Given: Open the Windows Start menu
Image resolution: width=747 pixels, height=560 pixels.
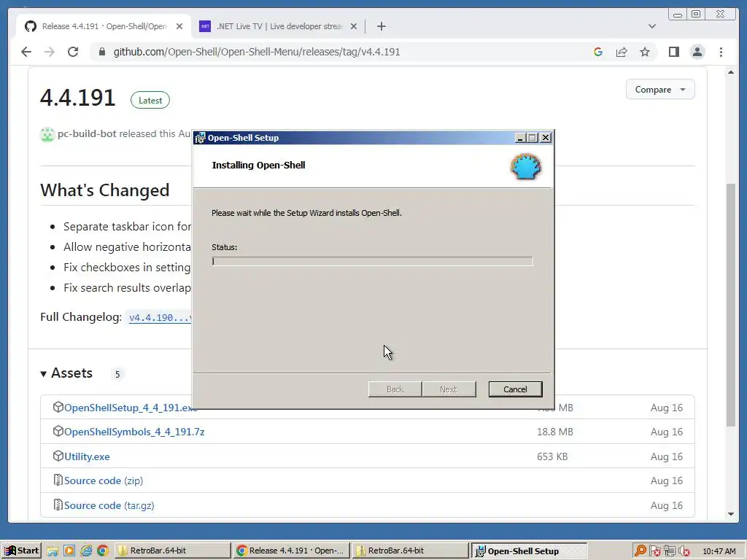Looking at the screenshot, I should pos(21,551).
